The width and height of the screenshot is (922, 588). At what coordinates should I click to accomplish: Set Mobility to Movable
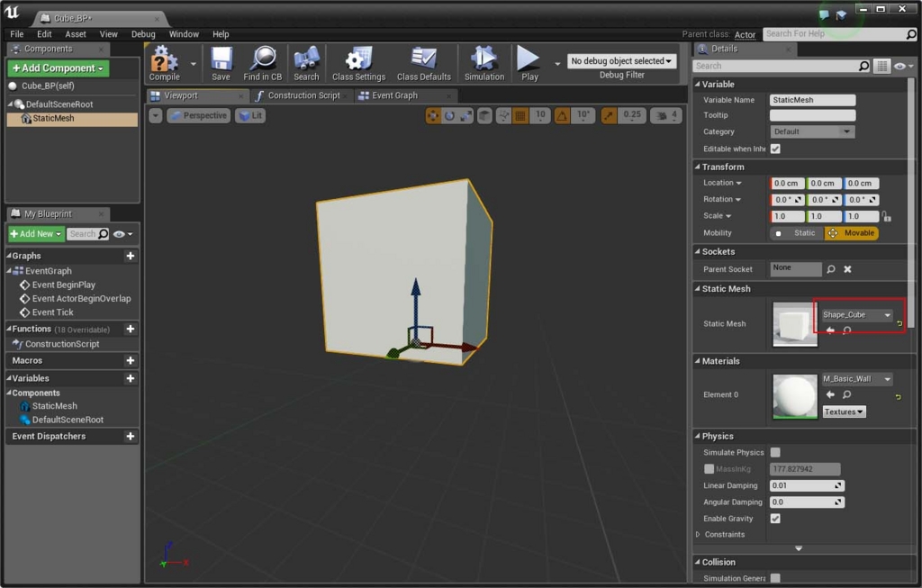coord(852,233)
